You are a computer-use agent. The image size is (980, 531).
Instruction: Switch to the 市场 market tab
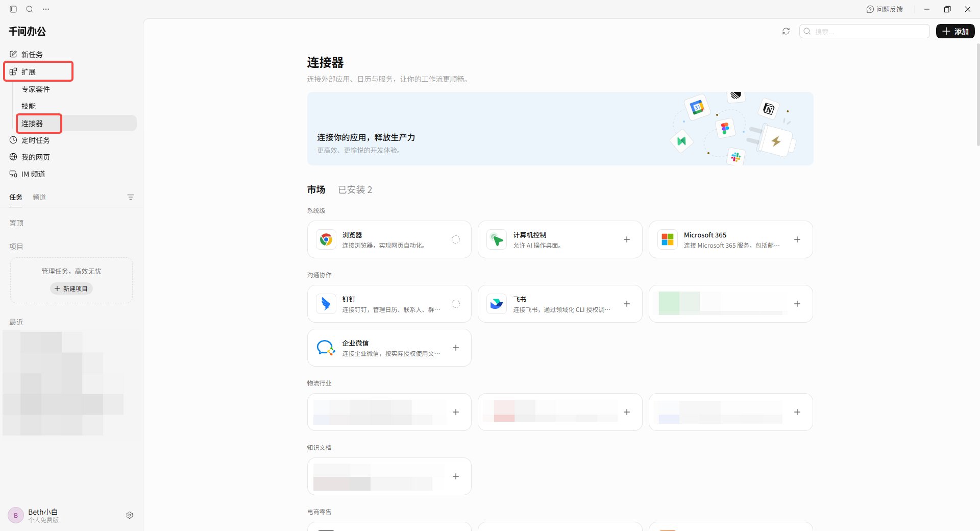click(316, 189)
